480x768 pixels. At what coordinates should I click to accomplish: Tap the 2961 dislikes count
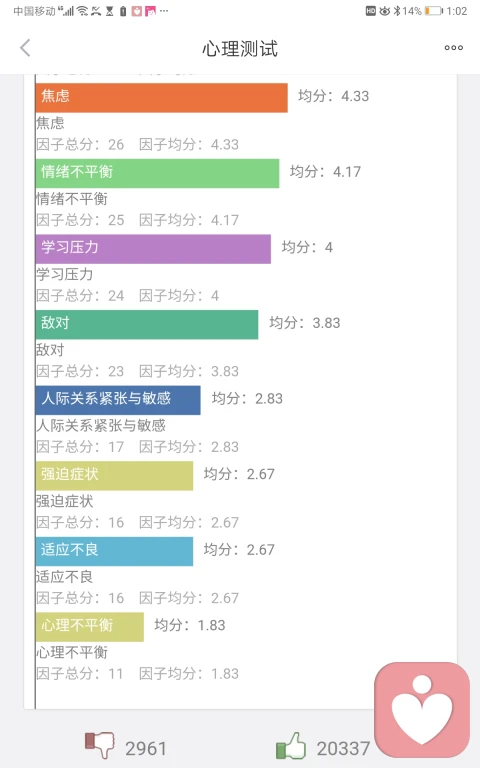coord(145,748)
